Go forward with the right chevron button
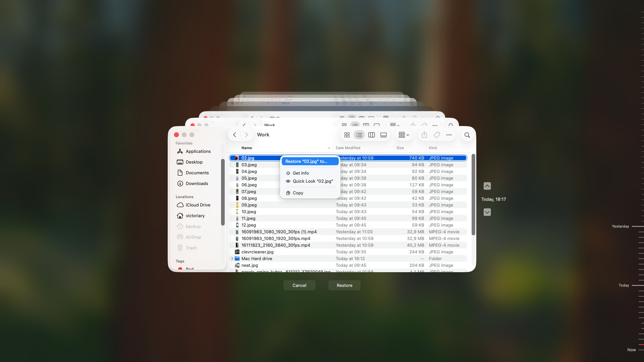The image size is (644, 362). pyautogui.click(x=247, y=135)
